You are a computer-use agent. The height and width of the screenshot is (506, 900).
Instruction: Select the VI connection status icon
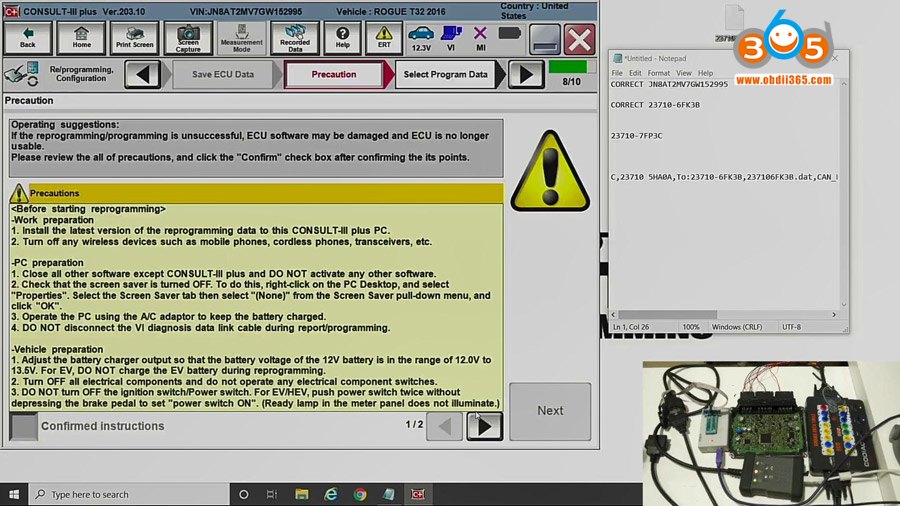pos(451,38)
